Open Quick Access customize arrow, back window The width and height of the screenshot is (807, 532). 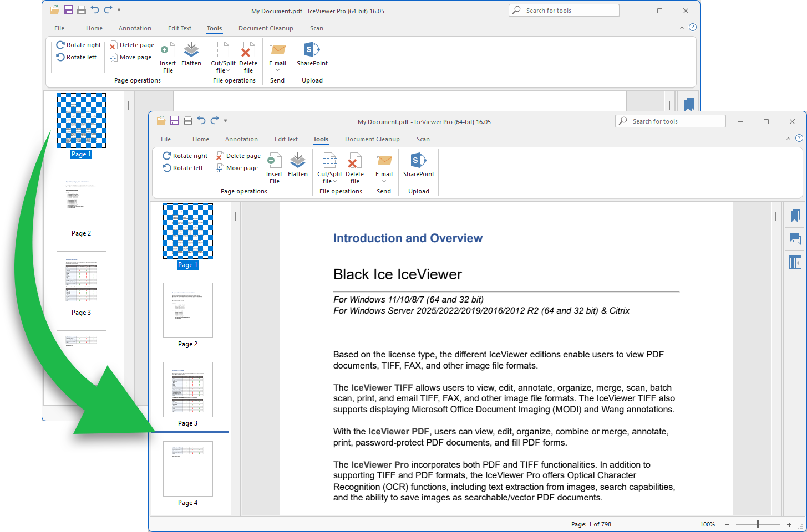tap(119, 9)
